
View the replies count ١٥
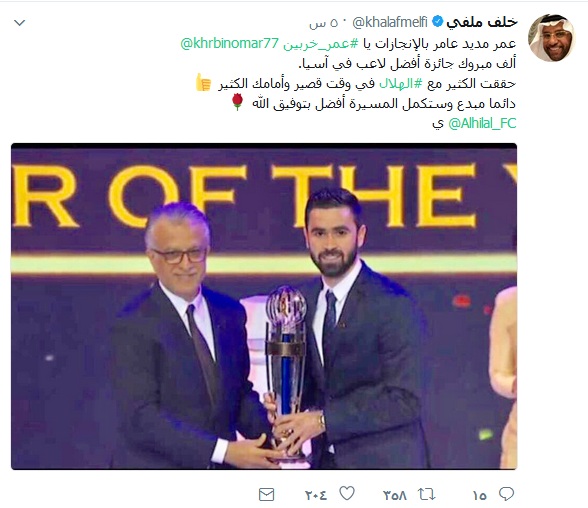(480, 496)
